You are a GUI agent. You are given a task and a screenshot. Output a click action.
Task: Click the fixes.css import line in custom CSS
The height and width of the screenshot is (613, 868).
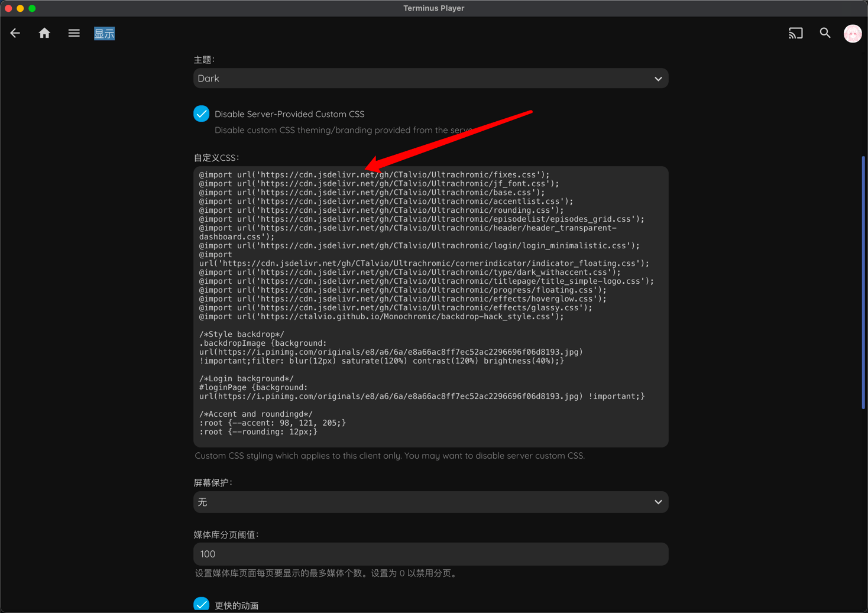(x=374, y=175)
